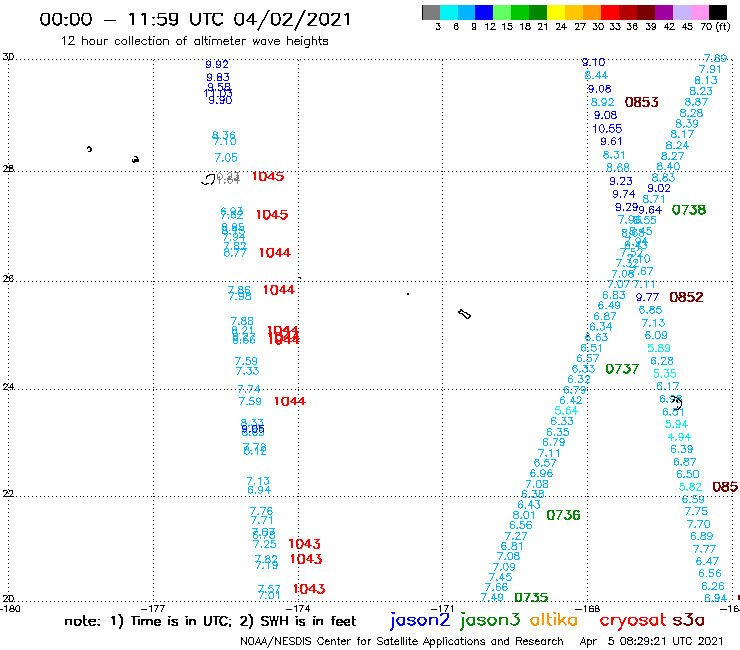
Task: Click the '8.39' wave height value
Action: tap(687, 123)
